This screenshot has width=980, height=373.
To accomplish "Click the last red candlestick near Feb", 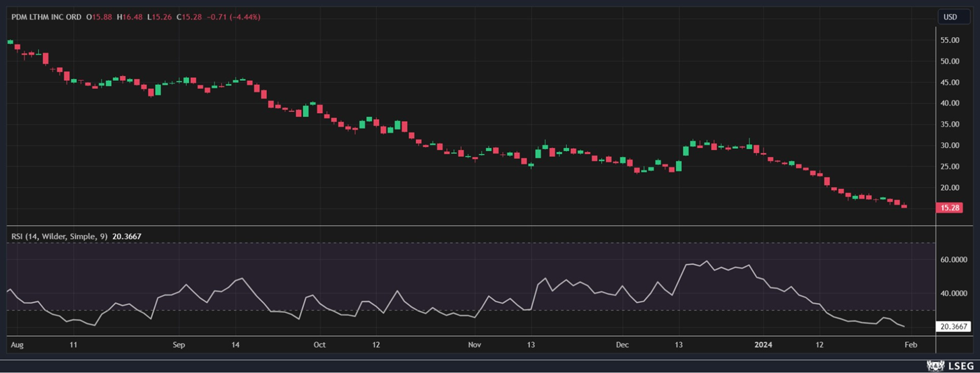I will click(x=904, y=206).
